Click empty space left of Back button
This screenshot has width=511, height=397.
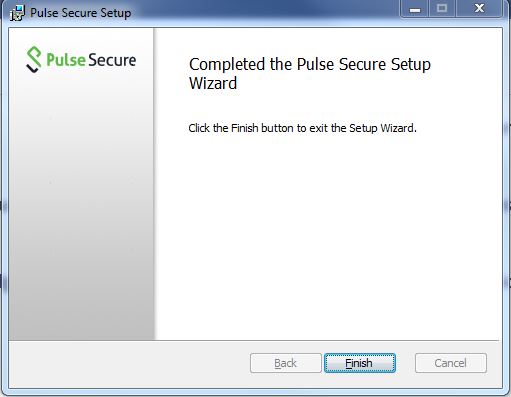point(130,363)
